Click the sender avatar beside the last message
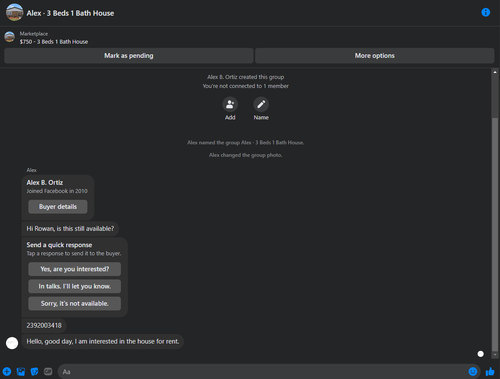Viewport: 500px width, 379px height. (12, 343)
